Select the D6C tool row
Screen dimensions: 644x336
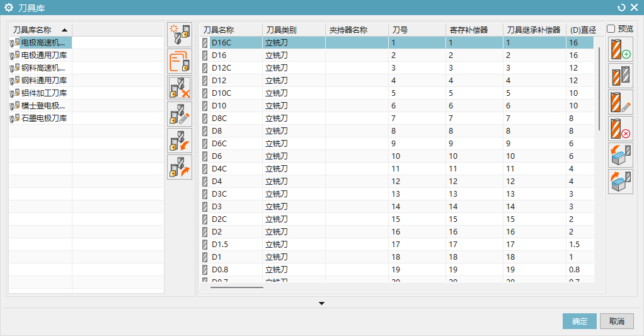click(397, 144)
